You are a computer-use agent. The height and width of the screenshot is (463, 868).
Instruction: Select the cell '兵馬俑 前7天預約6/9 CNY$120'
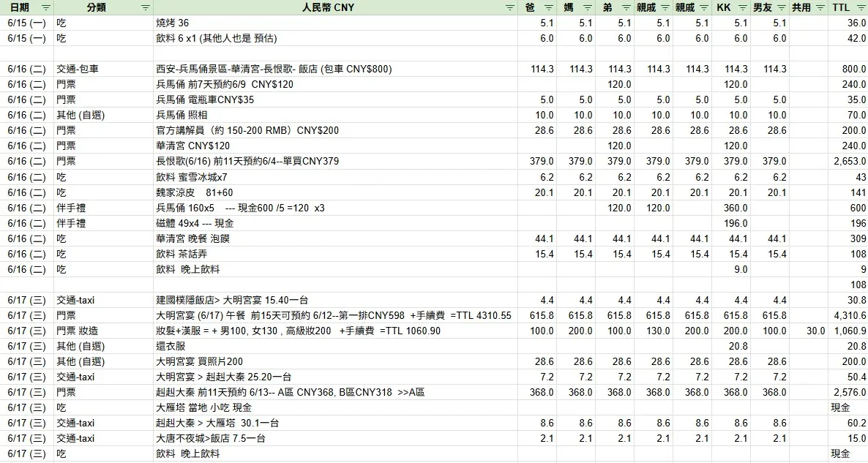point(335,85)
